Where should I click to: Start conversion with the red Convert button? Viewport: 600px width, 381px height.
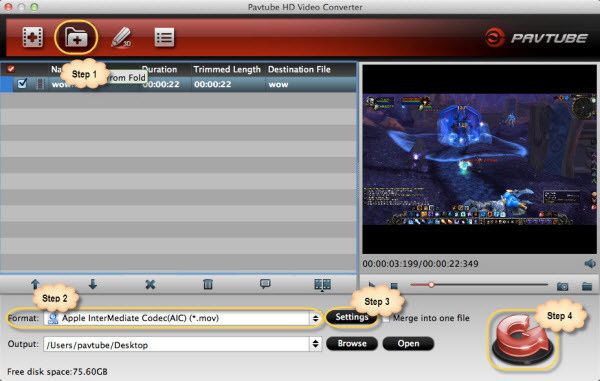[522, 340]
